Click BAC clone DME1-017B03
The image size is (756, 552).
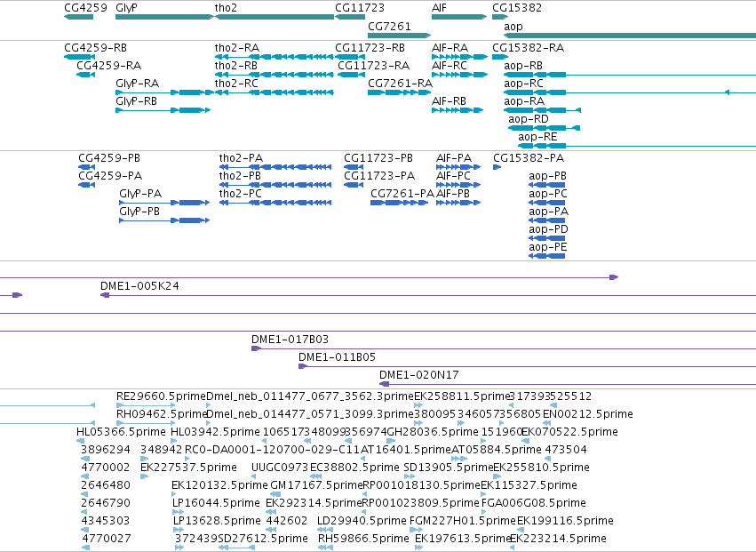pos(504,348)
